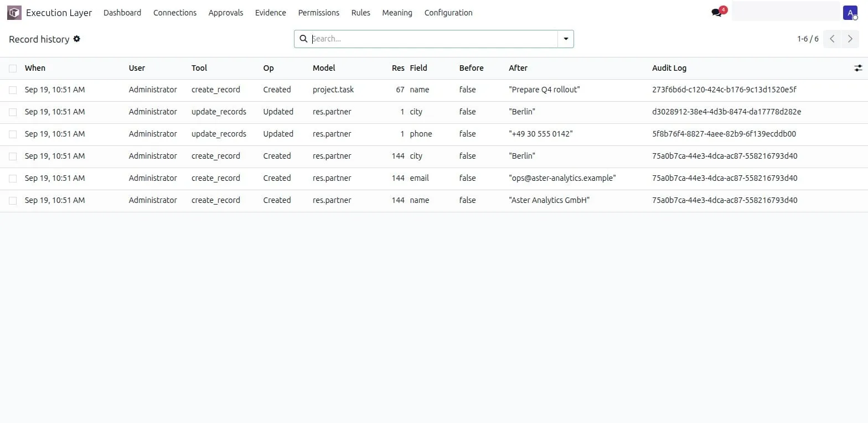The image size is (868, 423).
Task: Click the 1-6 / 6 pager counter
Action: pyautogui.click(x=808, y=39)
